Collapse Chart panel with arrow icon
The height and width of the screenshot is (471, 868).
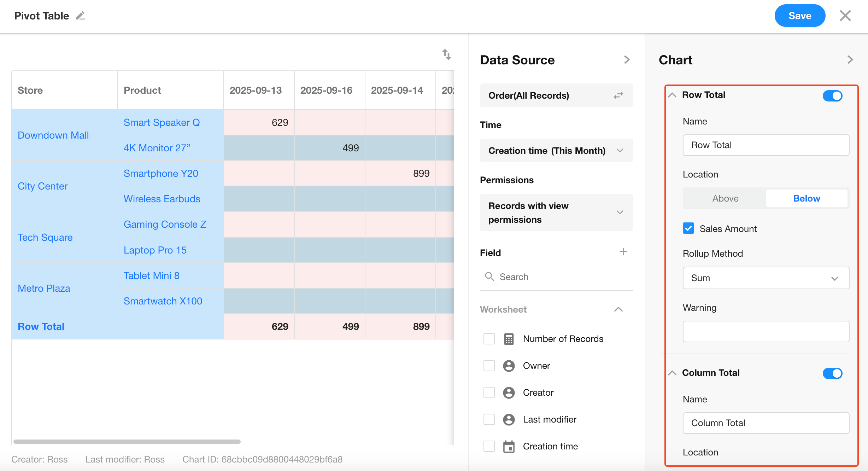850,60
